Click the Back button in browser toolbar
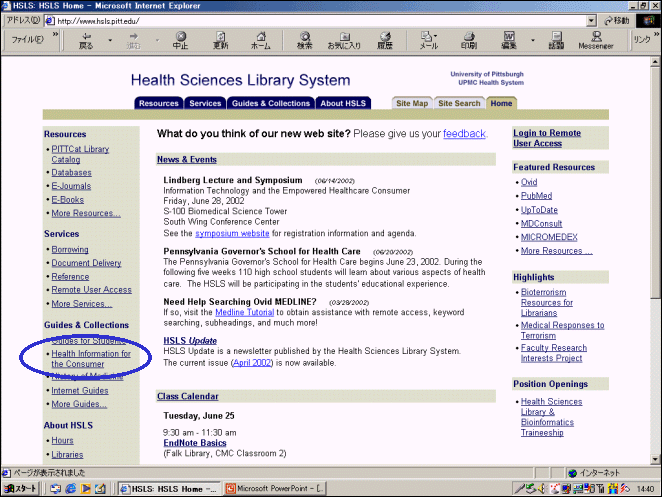 click(x=86, y=40)
